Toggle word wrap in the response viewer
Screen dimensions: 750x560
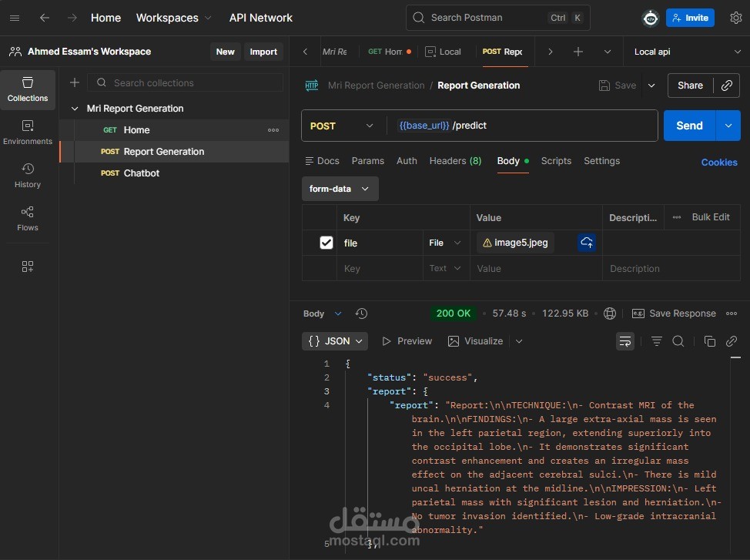tap(624, 341)
